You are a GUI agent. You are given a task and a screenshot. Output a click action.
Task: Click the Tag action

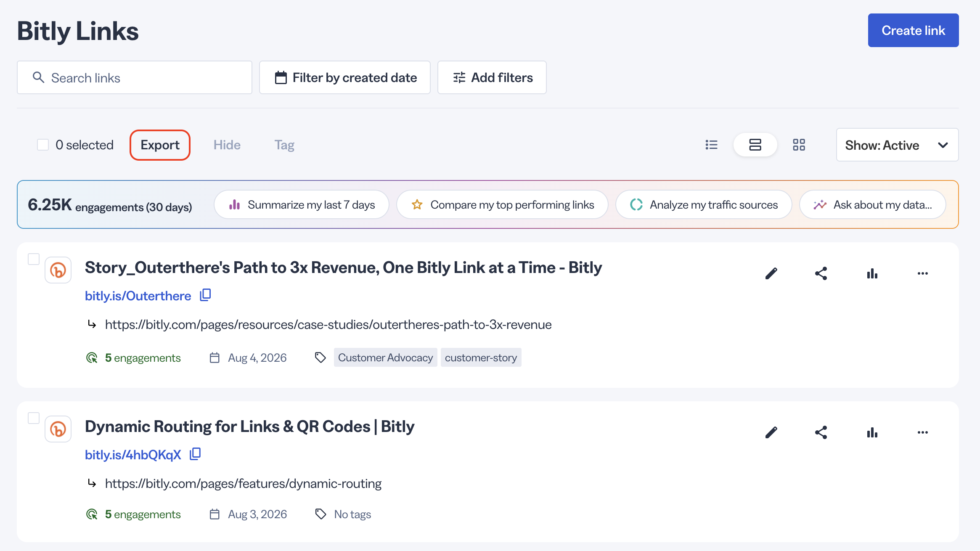tap(284, 145)
